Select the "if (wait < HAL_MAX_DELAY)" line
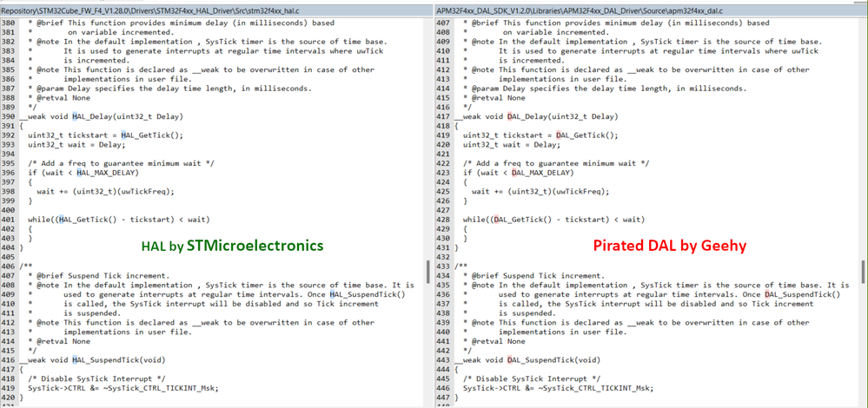This screenshot has width=868, height=408. 83,173
